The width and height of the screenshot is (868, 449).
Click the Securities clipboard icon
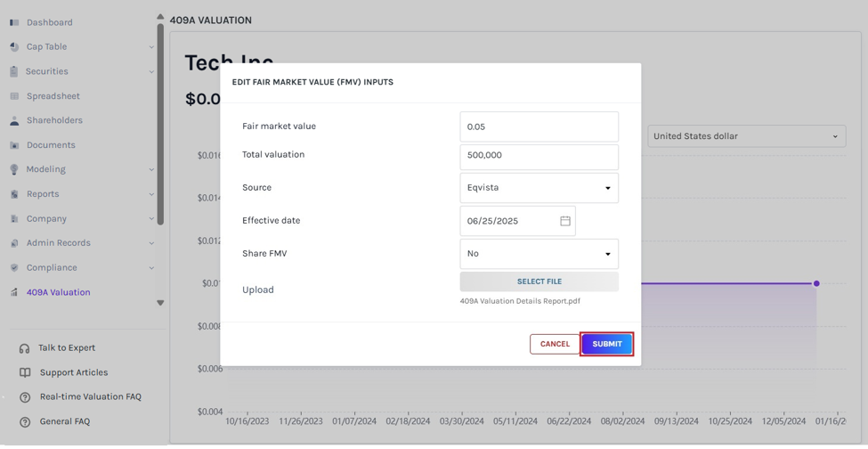(14, 71)
